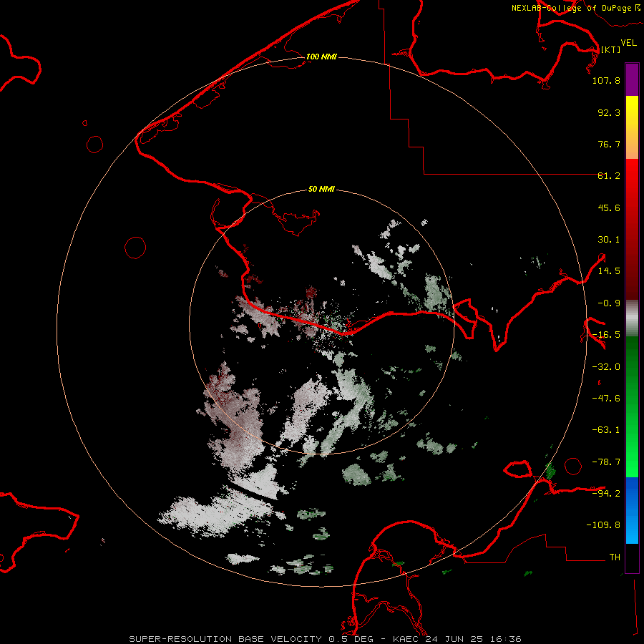The width and height of the screenshot is (644, 644).
Task: Click the [KT] units label
Action: coord(611,49)
